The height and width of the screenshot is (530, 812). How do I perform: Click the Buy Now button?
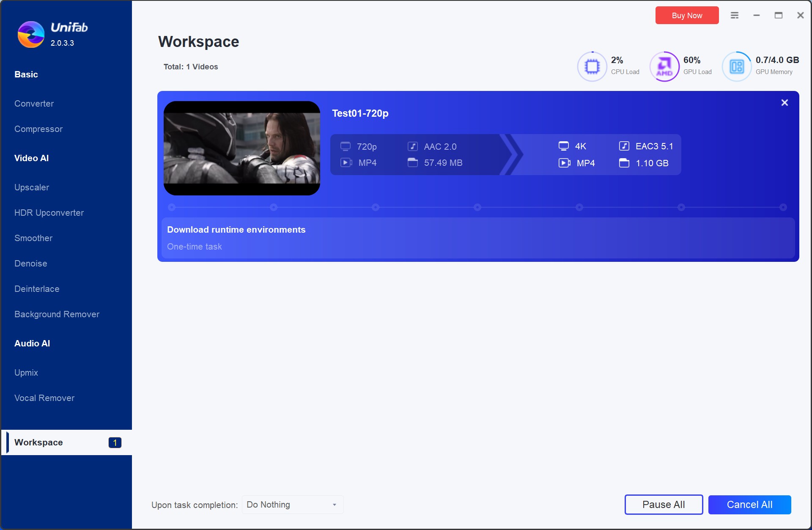pos(686,15)
